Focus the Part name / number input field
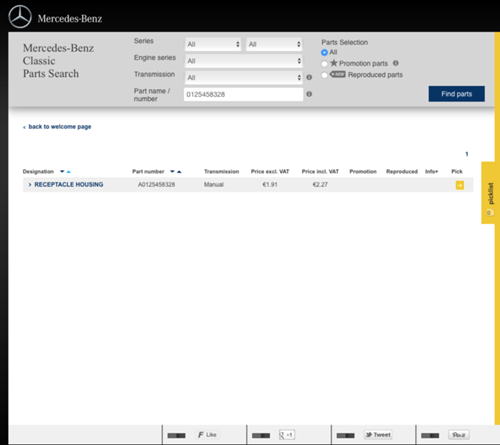 [243, 94]
